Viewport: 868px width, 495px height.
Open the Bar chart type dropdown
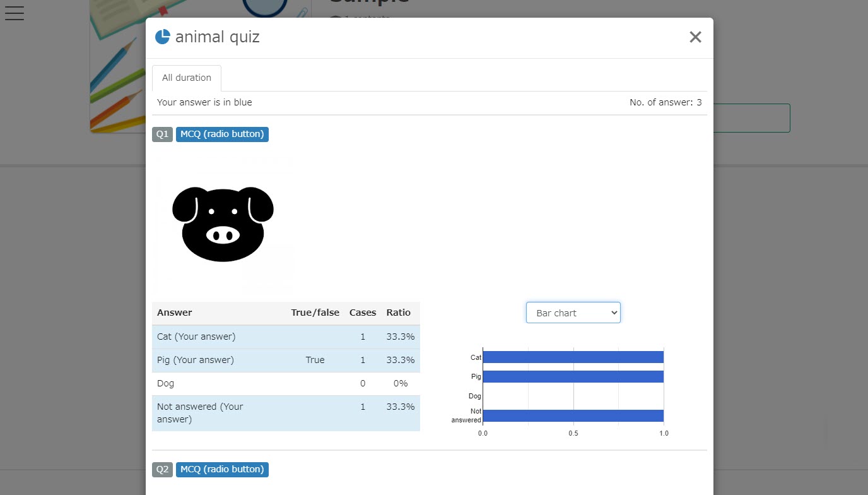tap(573, 313)
